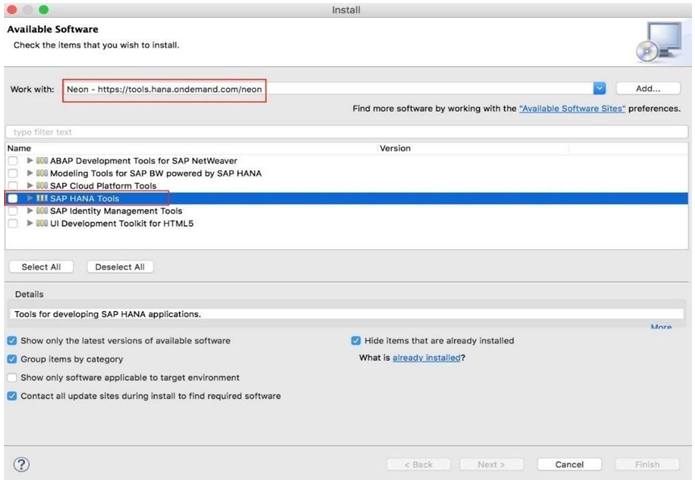Click the UI Development Toolkit category icon
695x485 pixels.
[x=42, y=224]
